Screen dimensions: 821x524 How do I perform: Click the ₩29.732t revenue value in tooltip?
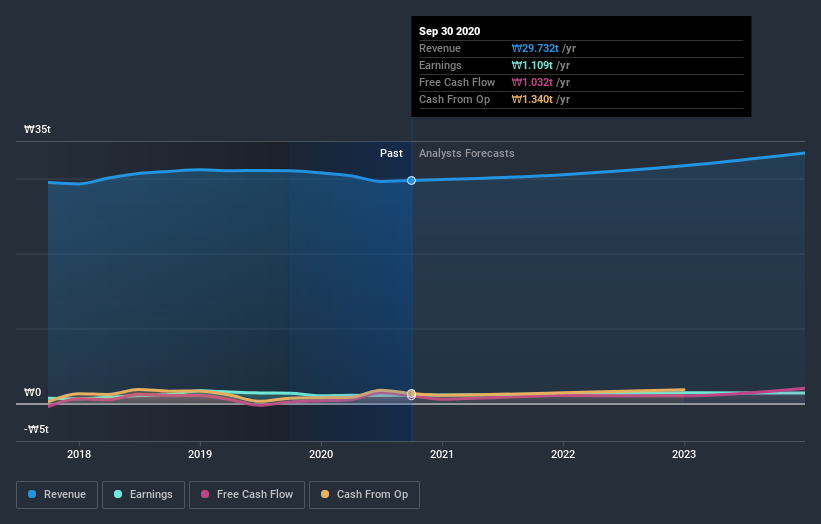tap(535, 48)
